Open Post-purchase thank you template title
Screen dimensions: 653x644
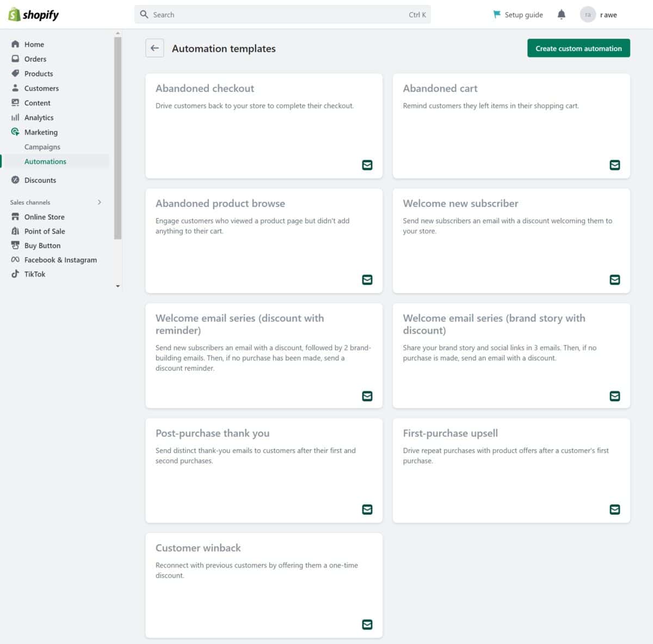click(212, 433)
